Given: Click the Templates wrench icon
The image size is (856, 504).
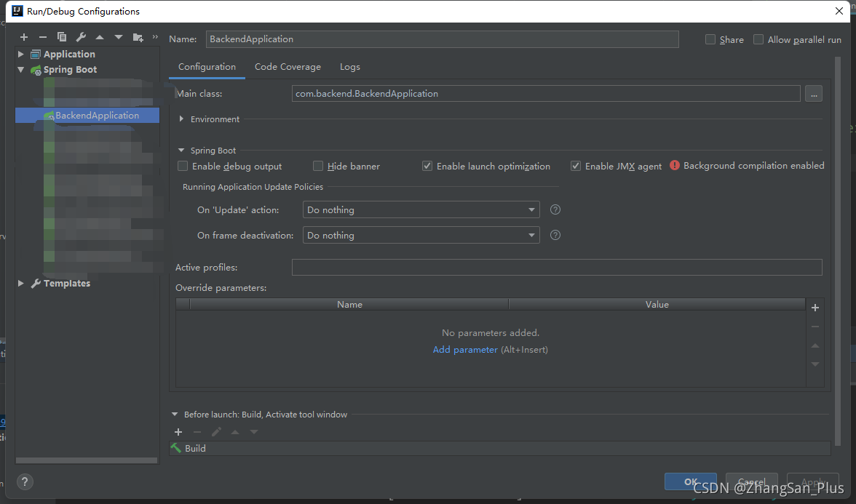Looking at the screenshot, I should [x=36, y=284].
